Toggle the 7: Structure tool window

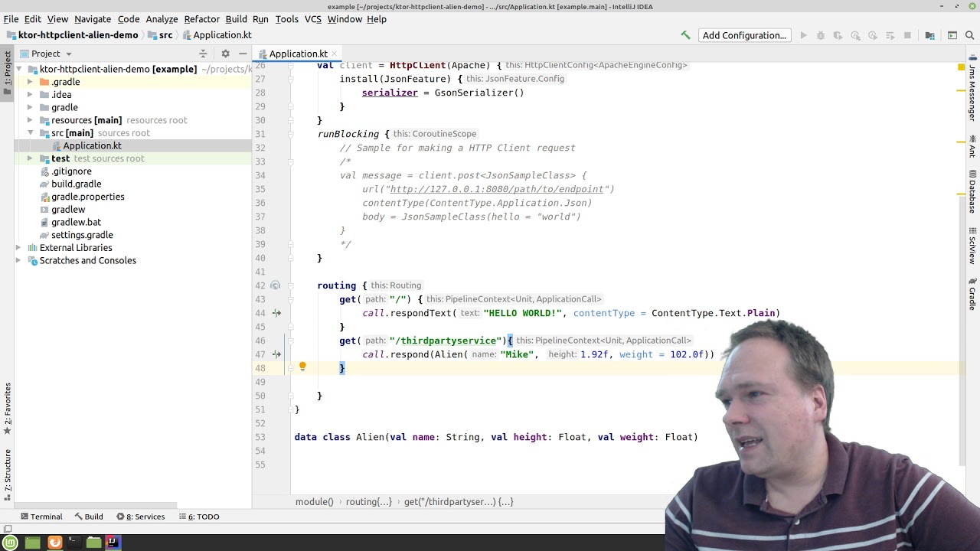coord(8,474)
